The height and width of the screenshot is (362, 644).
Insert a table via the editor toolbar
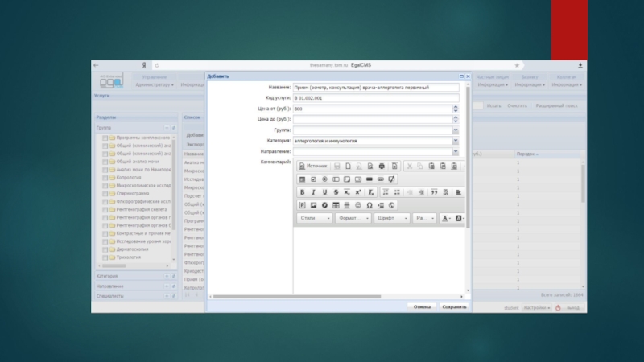click(336, 205)
